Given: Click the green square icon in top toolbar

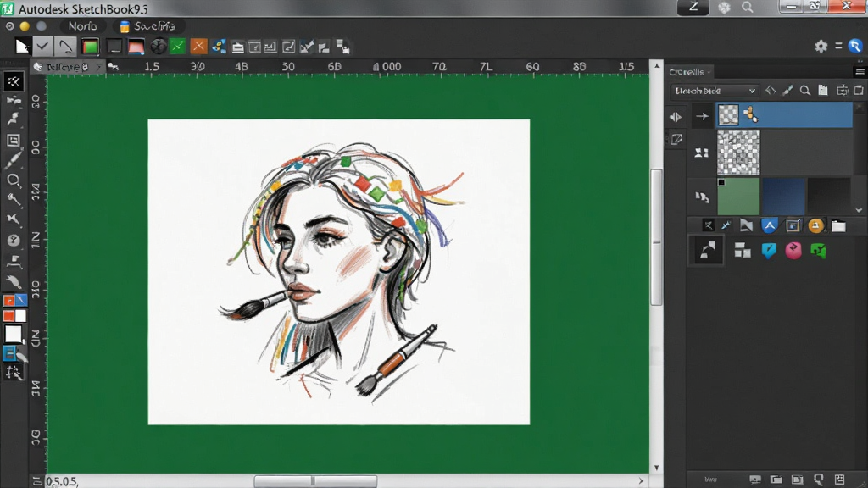Looking at the screenshot, I should tap(90, 47).
